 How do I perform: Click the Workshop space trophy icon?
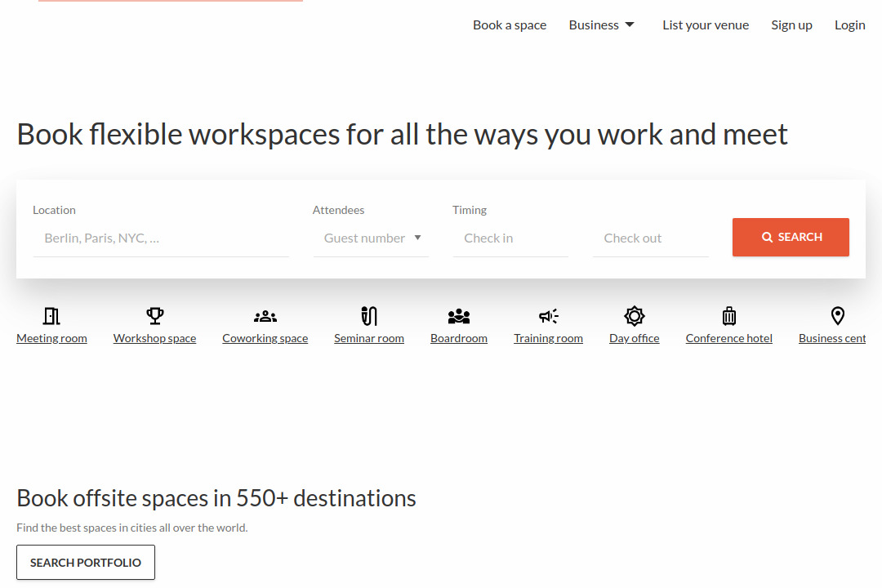click(154, 315)
